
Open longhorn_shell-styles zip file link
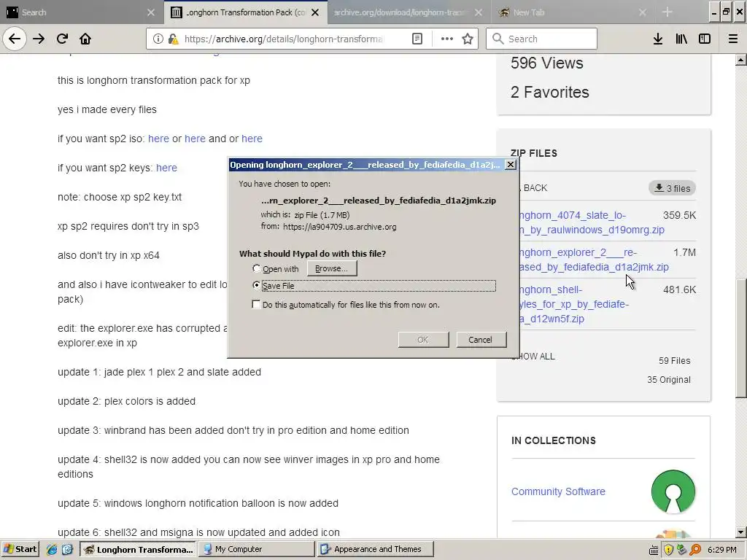[x=574, y=304]
